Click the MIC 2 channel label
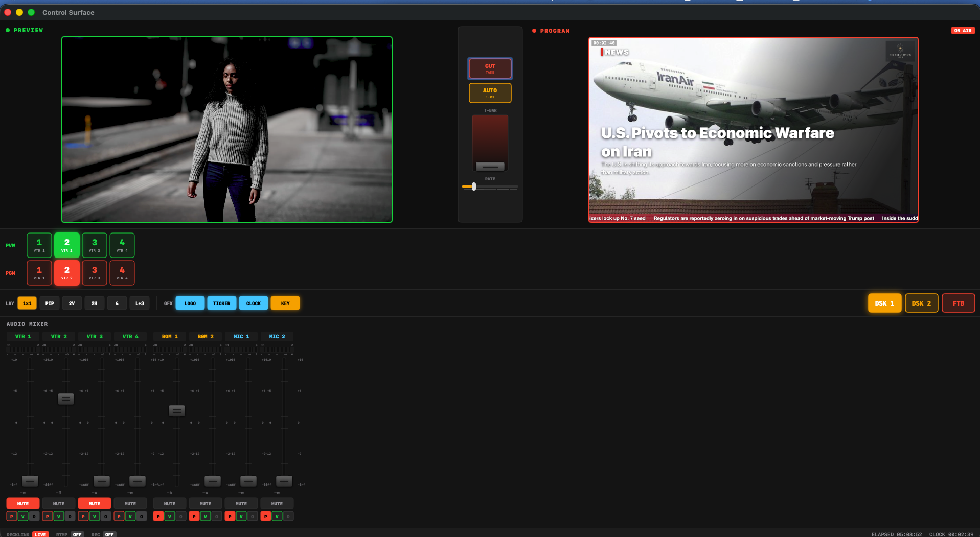Image resolution: width=980 pixels, height=537 pixels. (277, 336)
